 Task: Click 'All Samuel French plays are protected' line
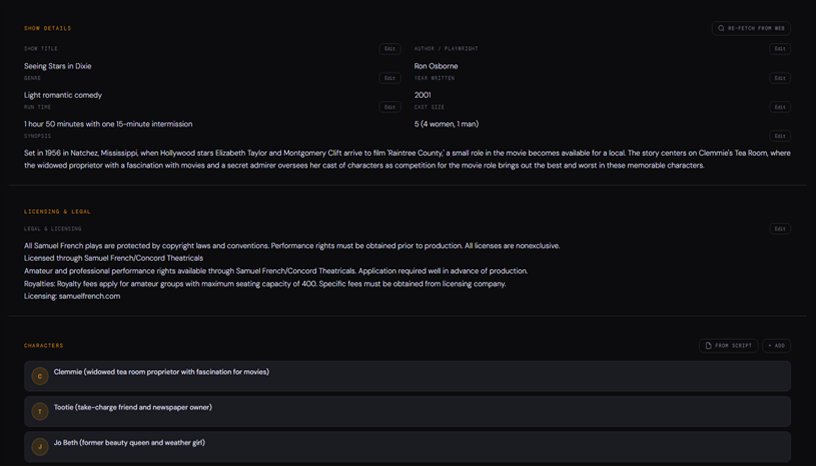[292, 246]
